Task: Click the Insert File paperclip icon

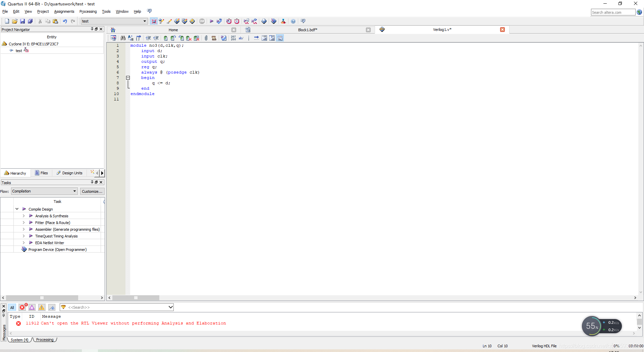Action: pyautogui.click(x=206, y=38)
